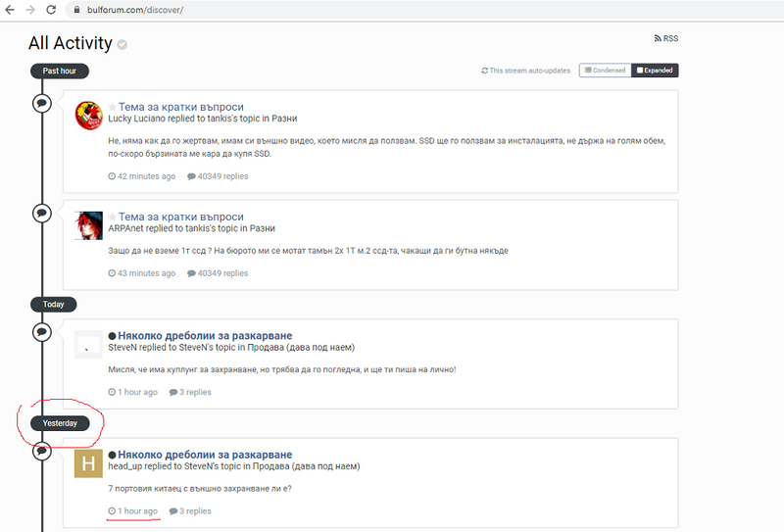Click comment bubble marker for Lucky Luciano post

click(x=42, y=104)
